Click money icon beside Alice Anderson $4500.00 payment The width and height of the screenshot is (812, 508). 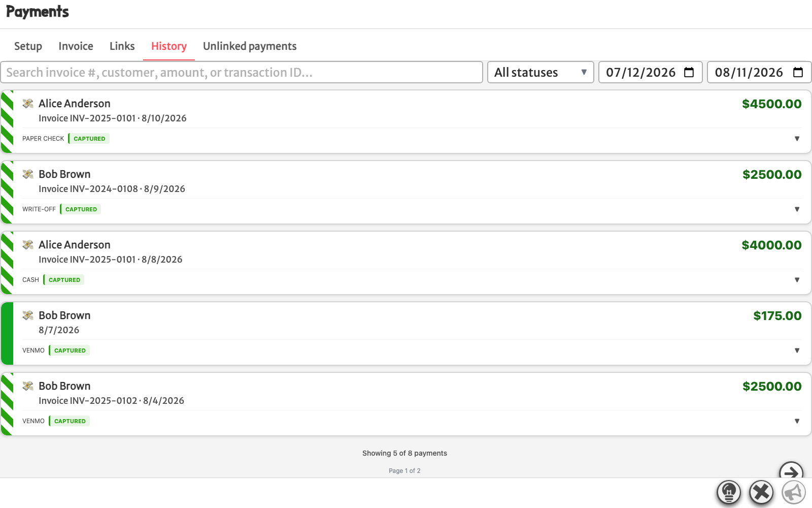[28, 104]
